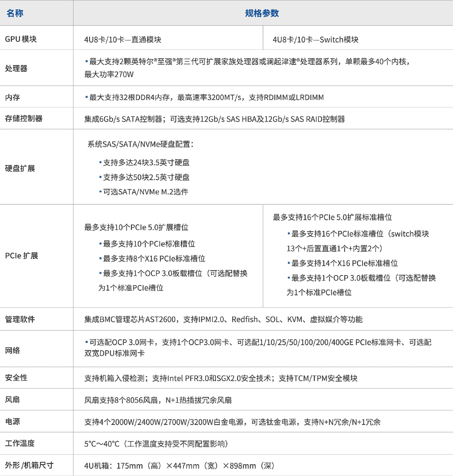
Task: Click the 4U8卡/10卡—直通模块 cell
Action: click(123, 40)
